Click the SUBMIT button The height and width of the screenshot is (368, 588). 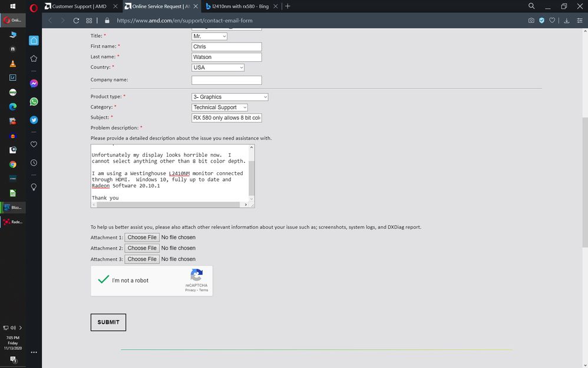108,322
